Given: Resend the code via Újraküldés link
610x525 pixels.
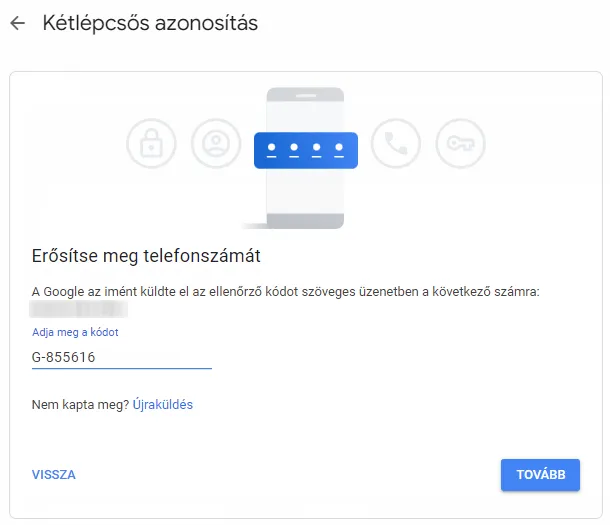Looking at the screenshot, I should 163,405.
